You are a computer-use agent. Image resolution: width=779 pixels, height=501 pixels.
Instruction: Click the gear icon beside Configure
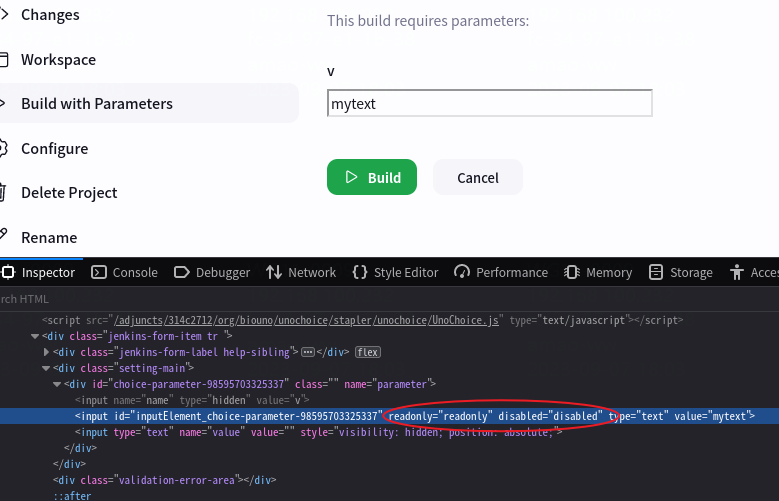click(x=3, y=148)
